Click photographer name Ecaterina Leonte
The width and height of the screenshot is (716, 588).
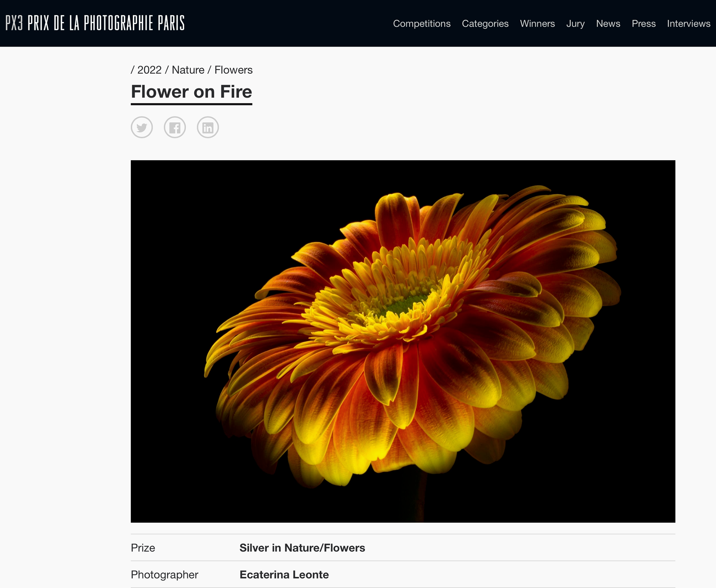[x=284, y=575]
